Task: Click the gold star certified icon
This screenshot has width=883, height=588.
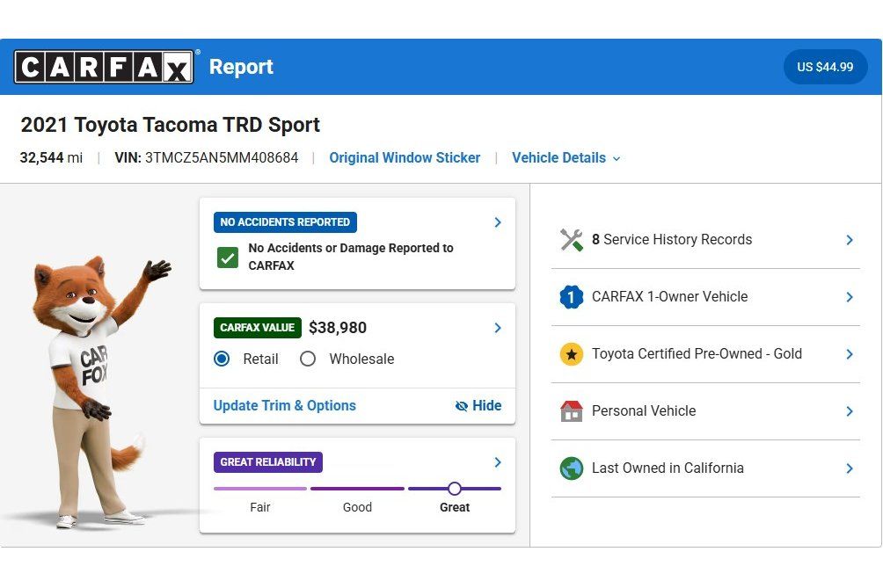Action: coord(571,354)
